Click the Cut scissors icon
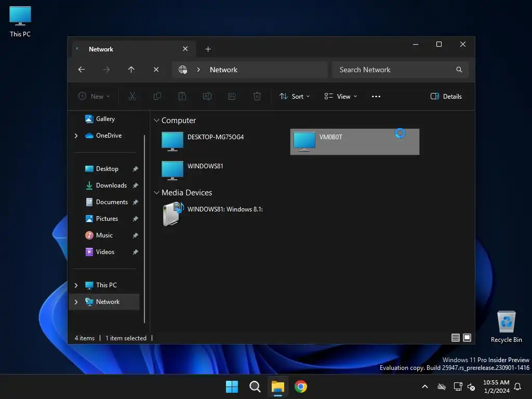The height and width of the screenshot is (399, 532). pyautogui.click(x=132, y=96)
